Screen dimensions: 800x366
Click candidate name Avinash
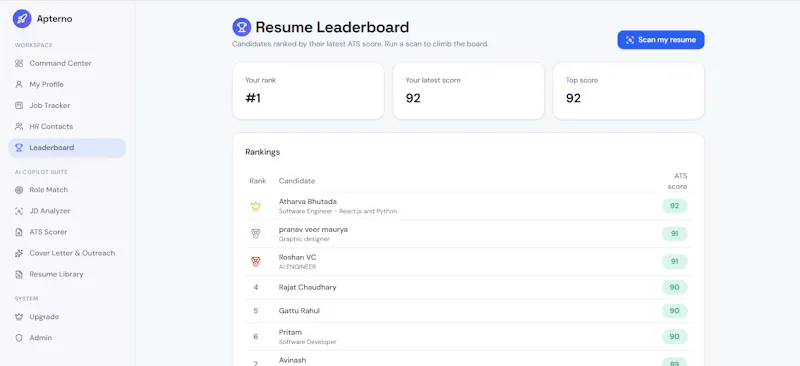tap(292, 360)
